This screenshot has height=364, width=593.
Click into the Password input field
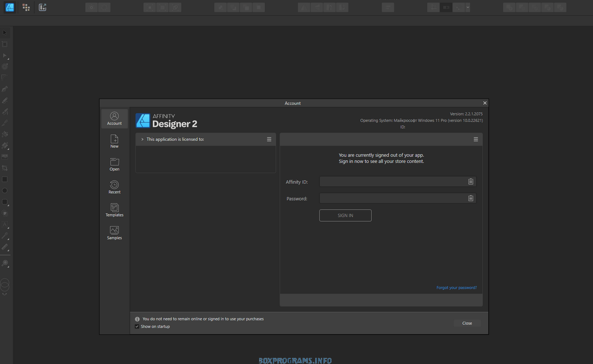coord(392,198)
